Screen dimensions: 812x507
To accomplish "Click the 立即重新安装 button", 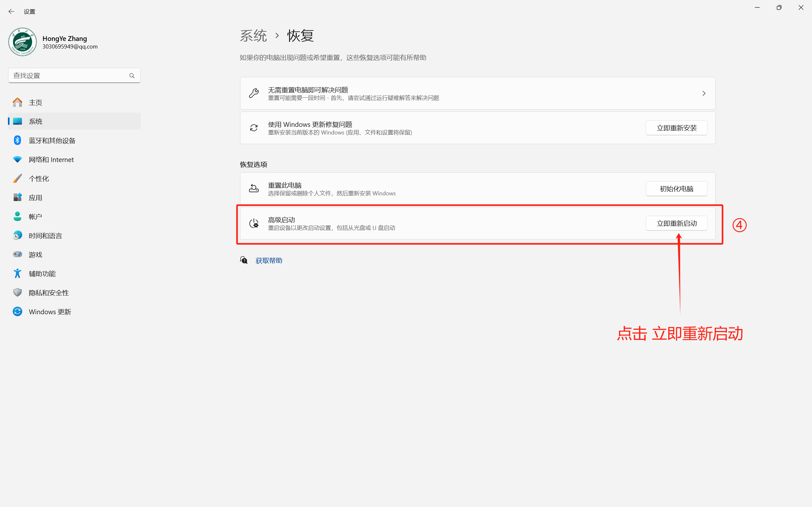I will pyautogui.click(x=677, y=128).
